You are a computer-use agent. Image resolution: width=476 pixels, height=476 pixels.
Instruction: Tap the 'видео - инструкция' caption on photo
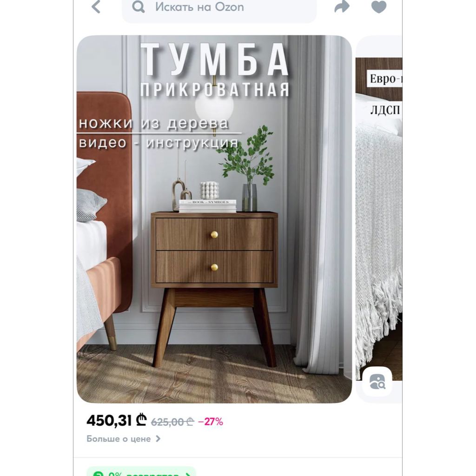point(158,143)
